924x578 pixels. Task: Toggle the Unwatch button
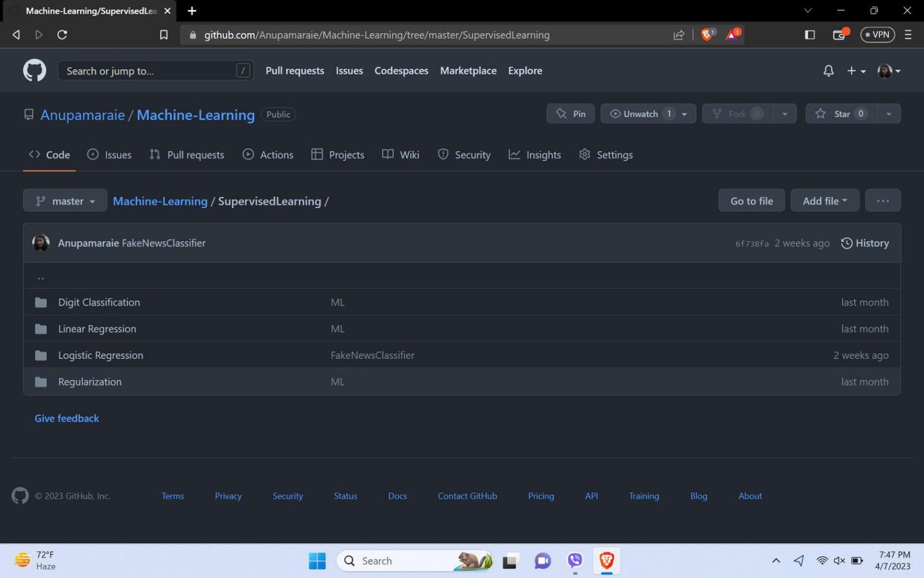point(641,114)
